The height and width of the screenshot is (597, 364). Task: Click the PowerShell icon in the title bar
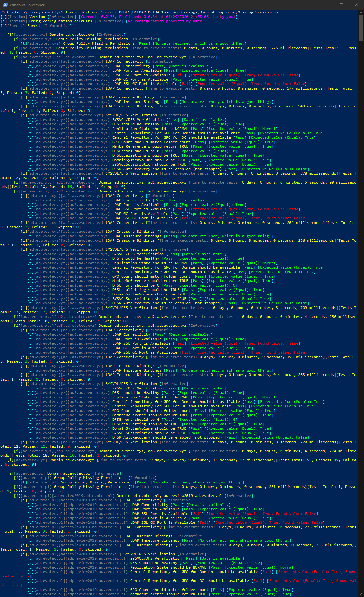coord(5,5)
